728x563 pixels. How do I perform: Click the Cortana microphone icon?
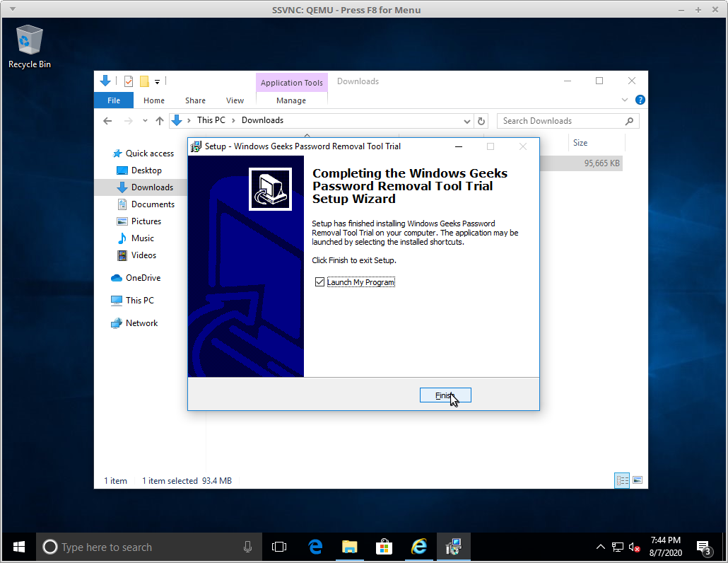tap(247, 547)
